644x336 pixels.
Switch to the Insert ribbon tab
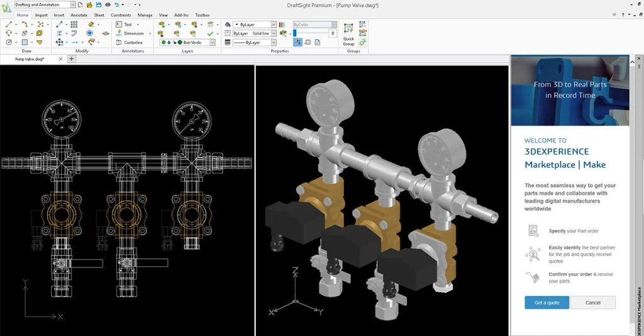(58, 14)
